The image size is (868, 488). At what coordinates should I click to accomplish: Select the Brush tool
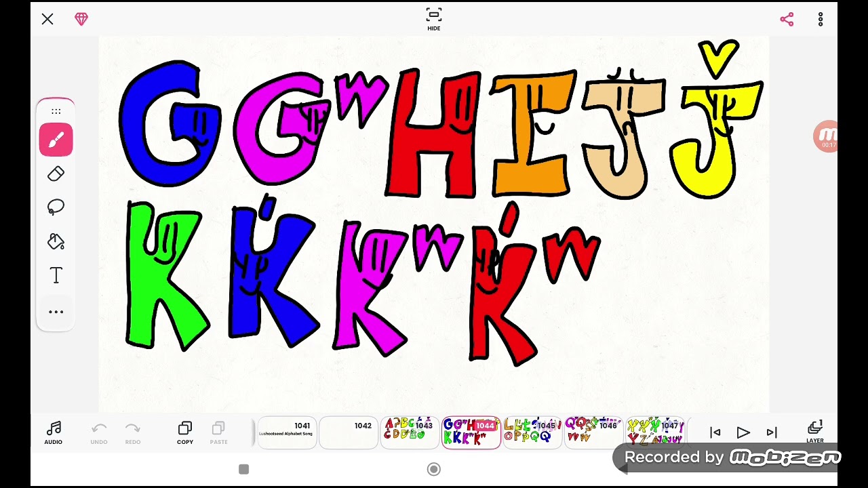pyautogui.click(x=56, y=140)
